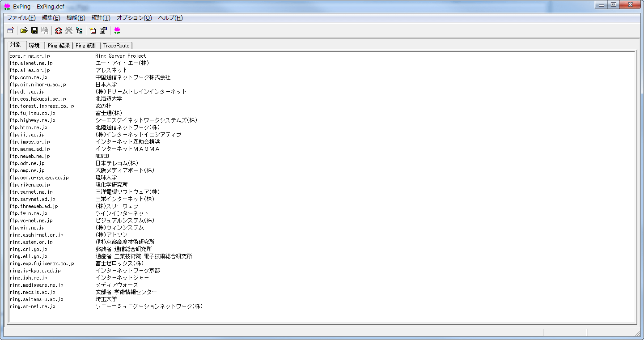Image resolution: width=644 pixels, height=340 pixels.
Task: Open the 編集(E) menu
Action: (x=51, y=18)
